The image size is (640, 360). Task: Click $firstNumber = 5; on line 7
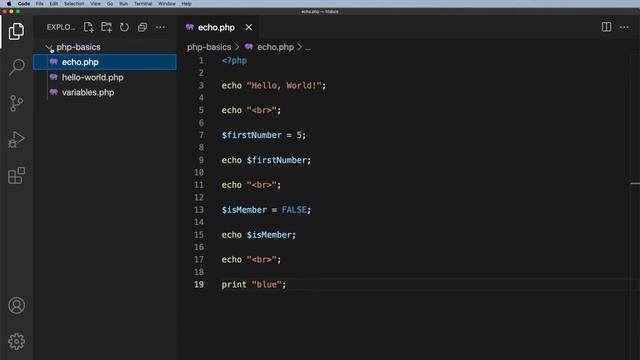coord(264,135)
